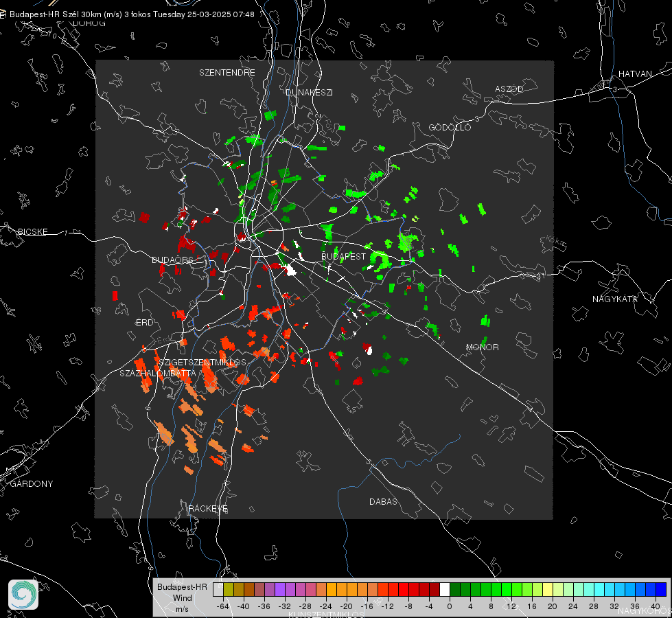Click the SZÁZHALOMBATTA label

(x=158, y=373)
